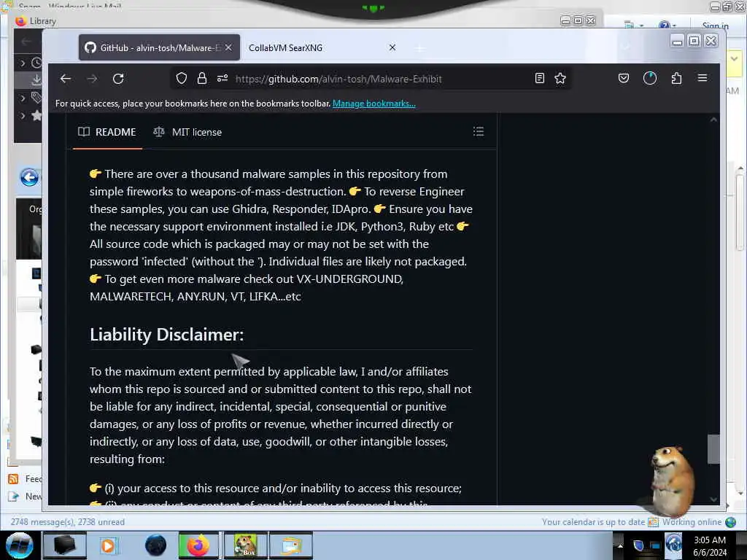The image size is (747, 560).
Task: Open the extensions puzzle icon
Action: 676,79
